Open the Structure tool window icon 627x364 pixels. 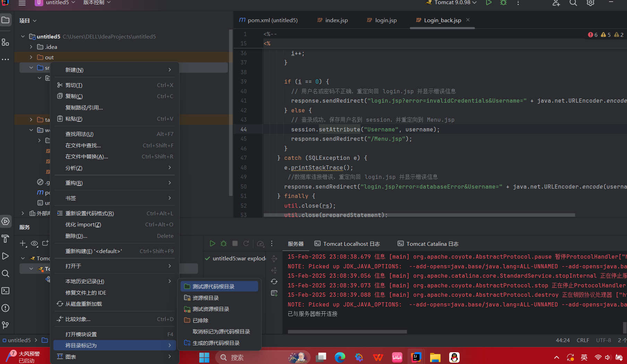[6, 42]
